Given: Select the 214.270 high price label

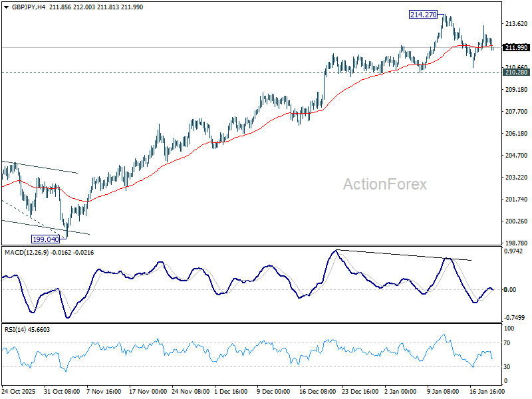Looking at the screenshot, I should click(423, 15).
